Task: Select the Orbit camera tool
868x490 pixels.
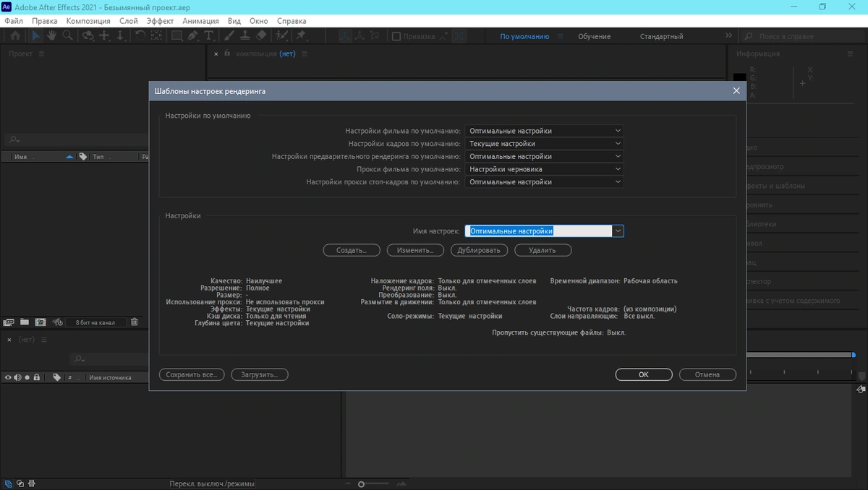Action: click(x=88, y=35)
